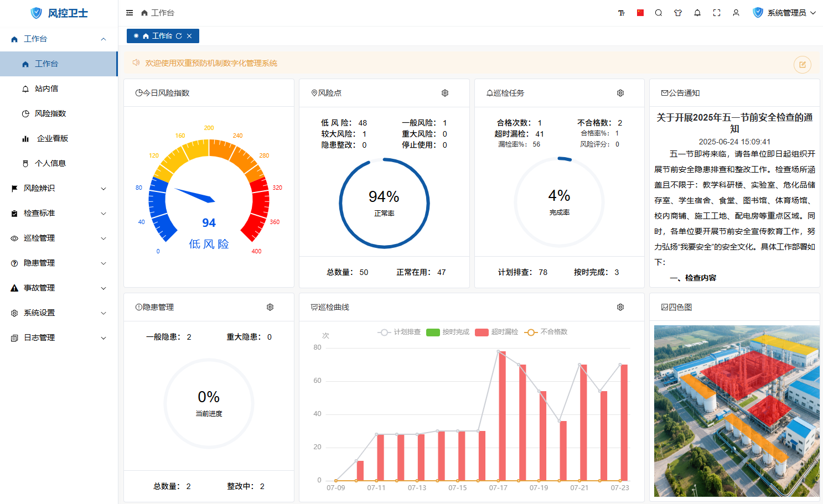Collapse sidebar with the hamburger menu icon

click(x=130, y=13)
